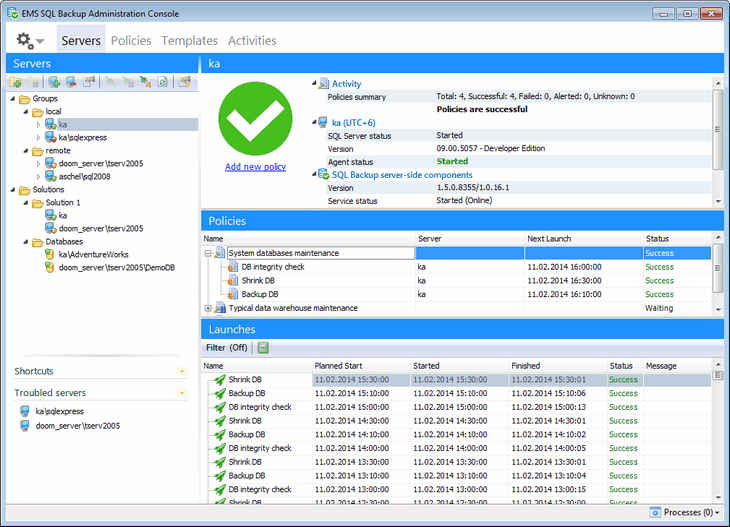Select the AdventureWorks database icon
This screenshot has width=730, height=527.
50,255
